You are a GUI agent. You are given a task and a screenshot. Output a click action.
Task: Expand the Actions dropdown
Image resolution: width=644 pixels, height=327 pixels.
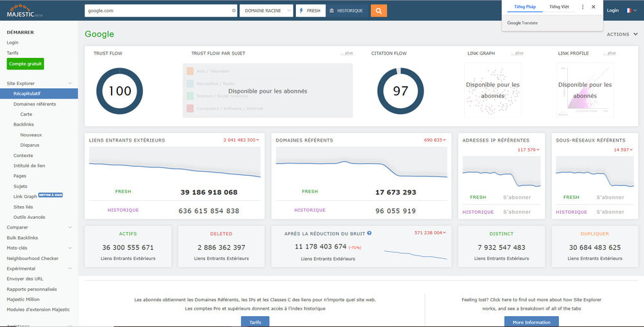click(622, 34)
